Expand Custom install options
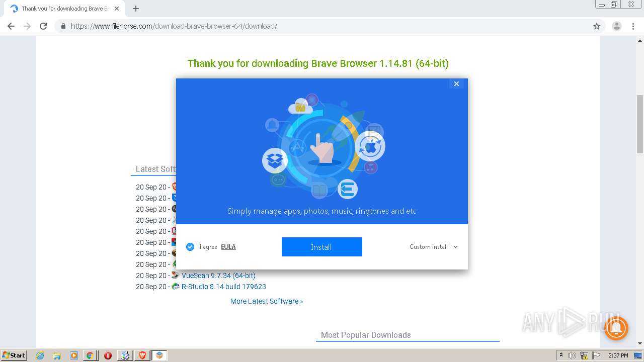 pyautogui.click(x=433, y=247)
